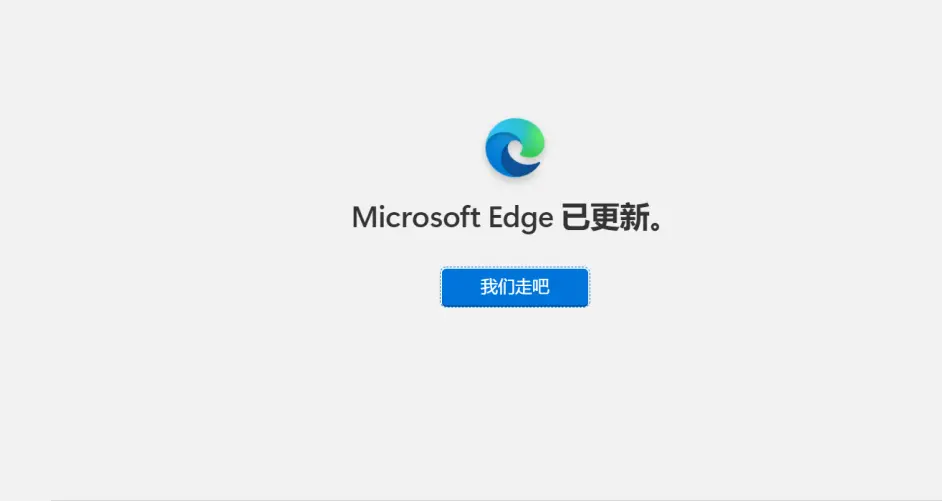Click the 我们 characters on the blue button
Screen dimensions: 942x501
pos(497,287)
